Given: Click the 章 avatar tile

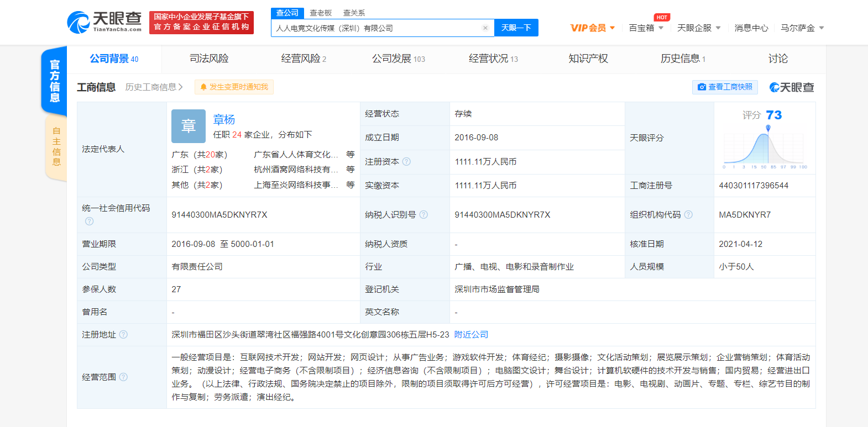Looking at the screenshot, I should 189,126.
